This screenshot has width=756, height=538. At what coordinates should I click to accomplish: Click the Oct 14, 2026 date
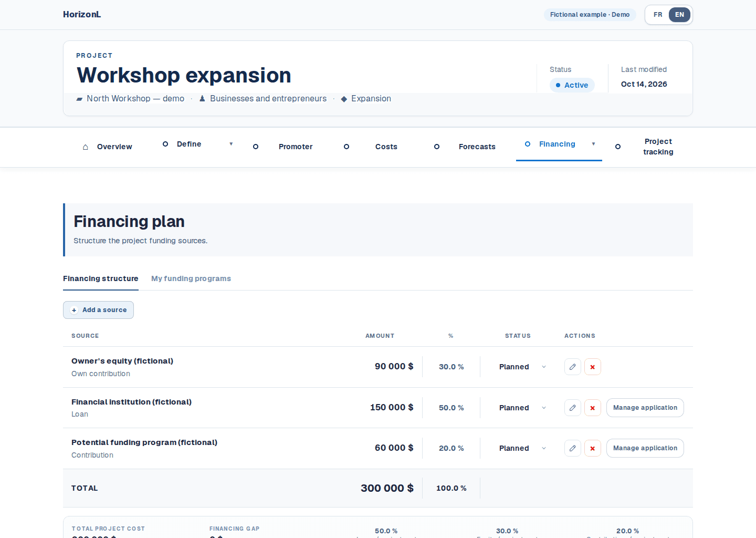click(x=644, y=84)
